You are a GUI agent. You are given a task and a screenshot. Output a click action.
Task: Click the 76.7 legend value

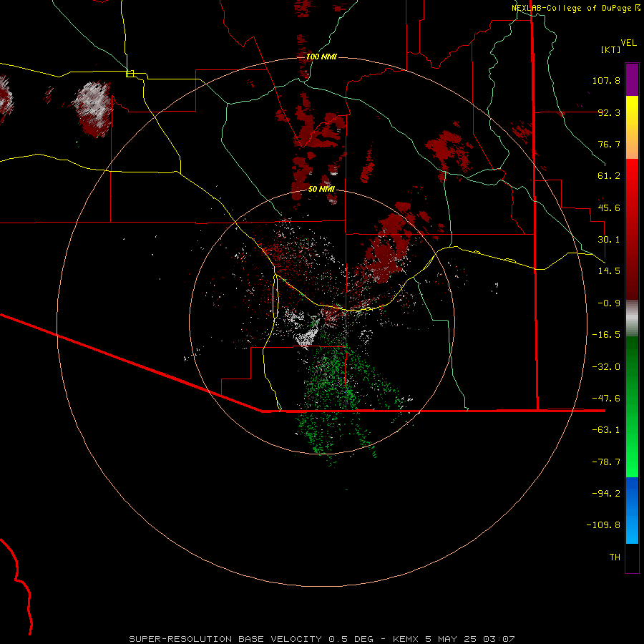click(x=609, y=144)
